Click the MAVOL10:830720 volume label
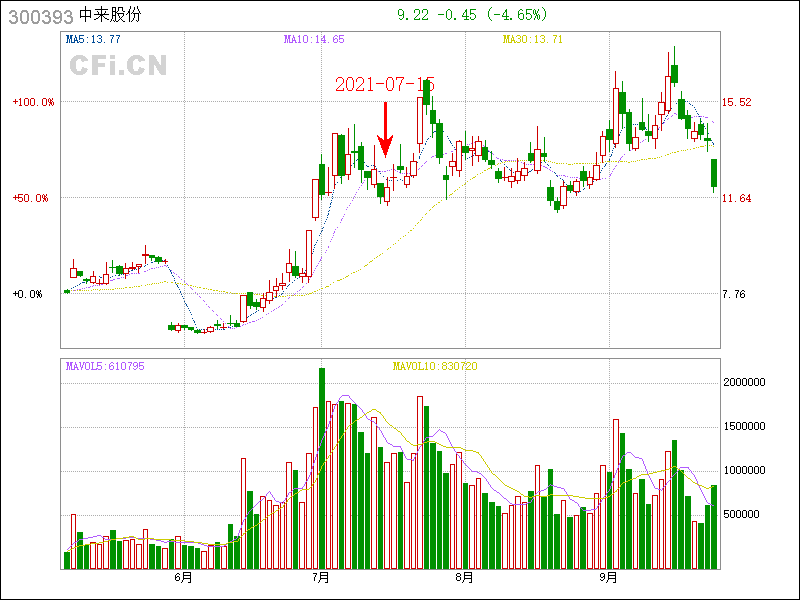Viewport: 800px width, 600px height. tap(435, 366)
